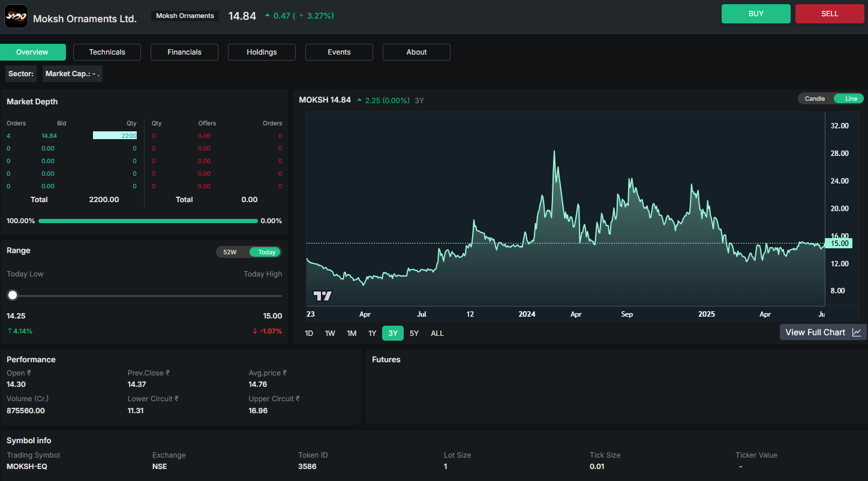Click the Today Low value 14.25

click(16, 316)
